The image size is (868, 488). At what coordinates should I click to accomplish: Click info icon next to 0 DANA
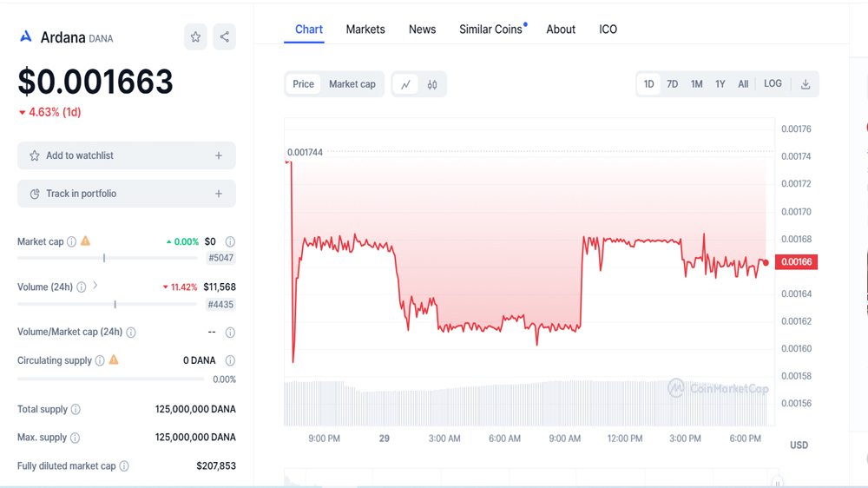[230, 360]
